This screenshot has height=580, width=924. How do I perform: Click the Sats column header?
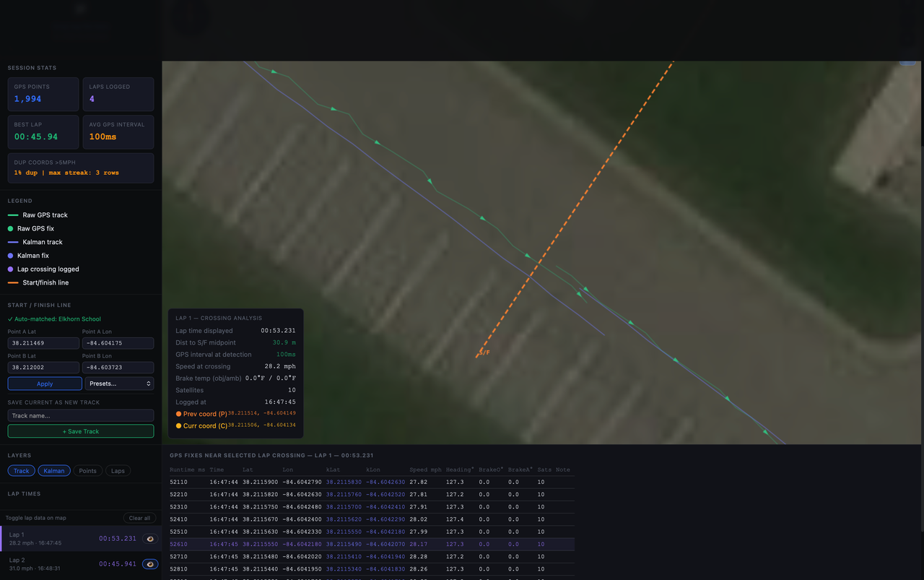pyautogui.click(x=544, y=469)
